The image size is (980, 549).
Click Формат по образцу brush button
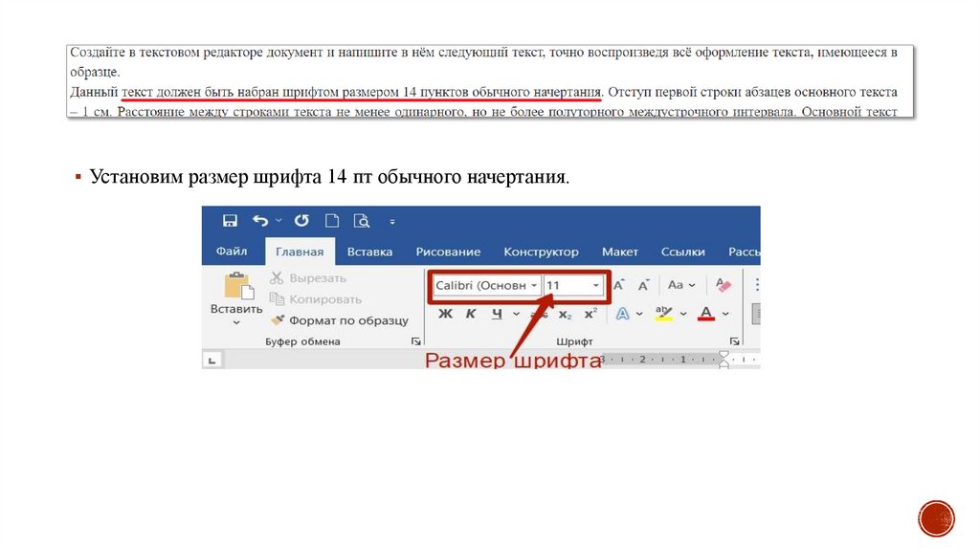[x=339, y=320]
